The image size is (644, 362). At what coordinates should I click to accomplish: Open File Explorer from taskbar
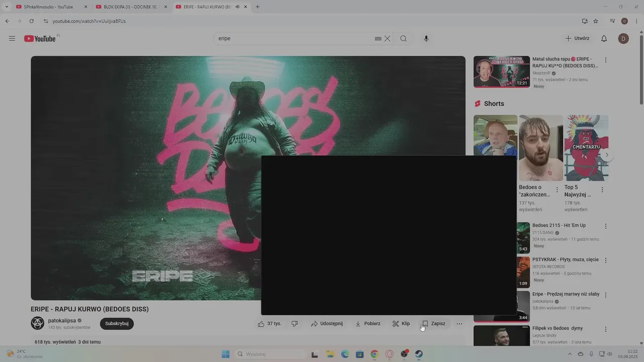[x=330, y=354]
